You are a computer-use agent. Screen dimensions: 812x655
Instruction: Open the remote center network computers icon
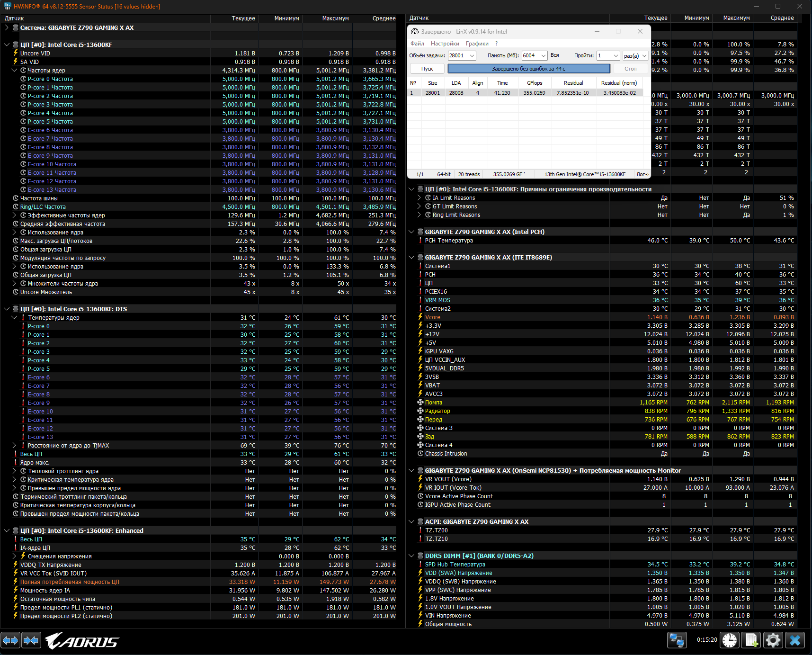(x=677, y=640)
